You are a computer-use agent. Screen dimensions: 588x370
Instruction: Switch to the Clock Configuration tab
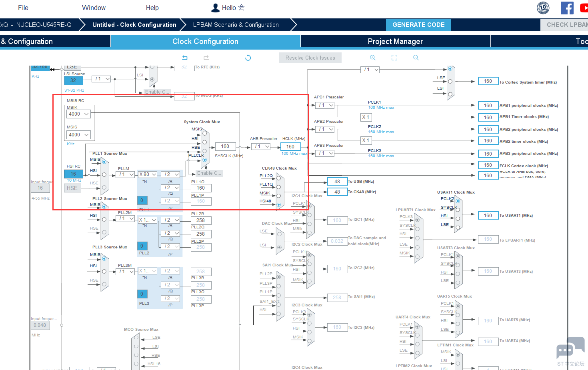pyautogui.click(x=205, y=42)
